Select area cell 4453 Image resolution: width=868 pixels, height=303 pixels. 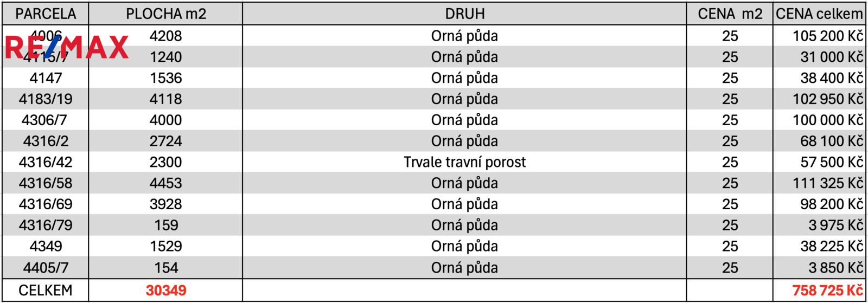166,183
